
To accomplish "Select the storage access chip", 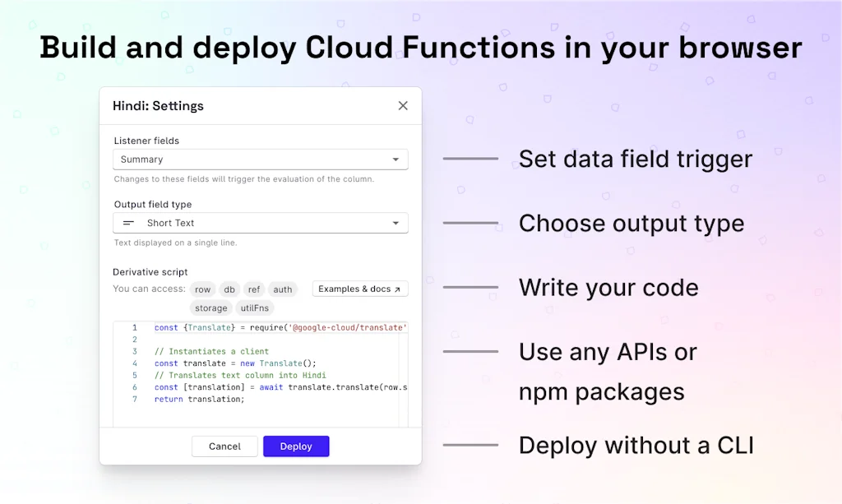I will pyautogui.click(x=210, y=308).
